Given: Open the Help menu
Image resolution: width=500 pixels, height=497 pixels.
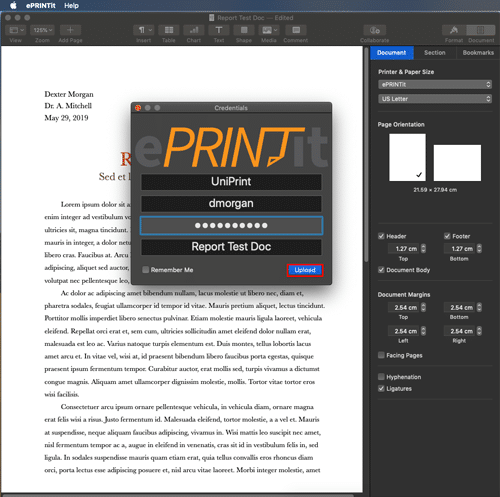Looking at the screenshot, I should click(71, 6).
